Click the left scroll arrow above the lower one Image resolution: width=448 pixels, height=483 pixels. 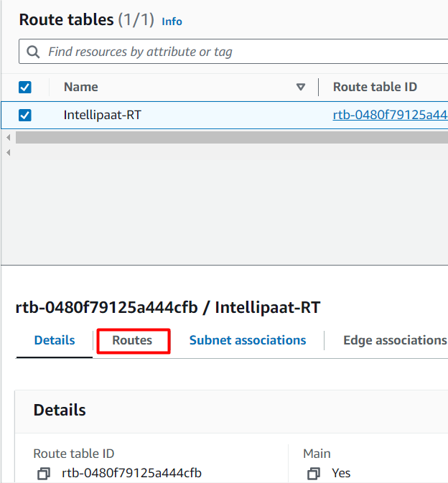(x=8, y=137)
